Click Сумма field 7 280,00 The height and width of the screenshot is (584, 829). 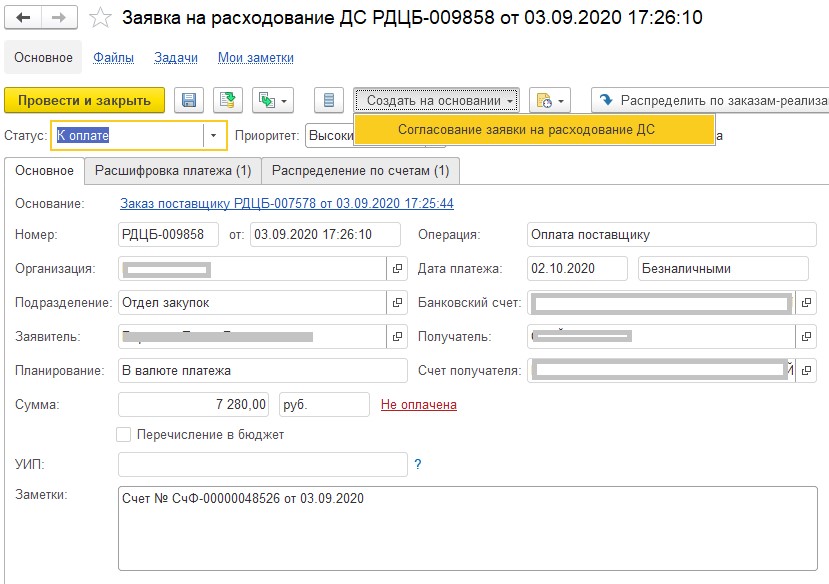[x=194, y=404]
